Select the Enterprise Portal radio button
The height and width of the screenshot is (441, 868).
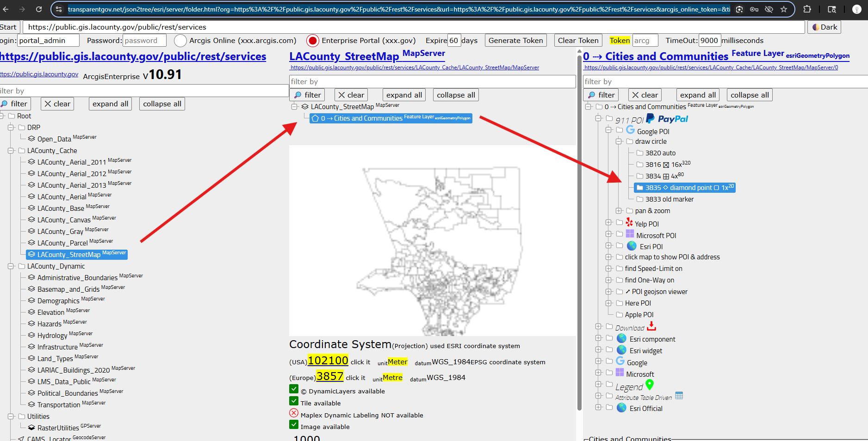pyautogui.click(x=313, y=41)
